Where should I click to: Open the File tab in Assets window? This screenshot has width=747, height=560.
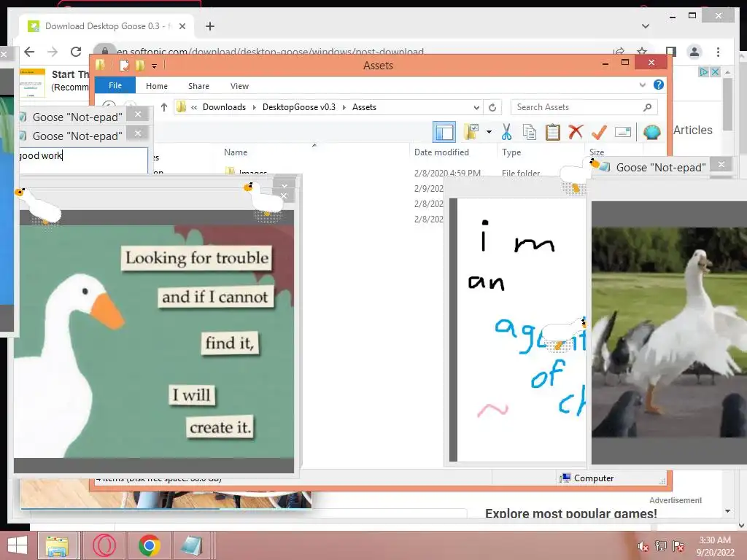point(115,86)
